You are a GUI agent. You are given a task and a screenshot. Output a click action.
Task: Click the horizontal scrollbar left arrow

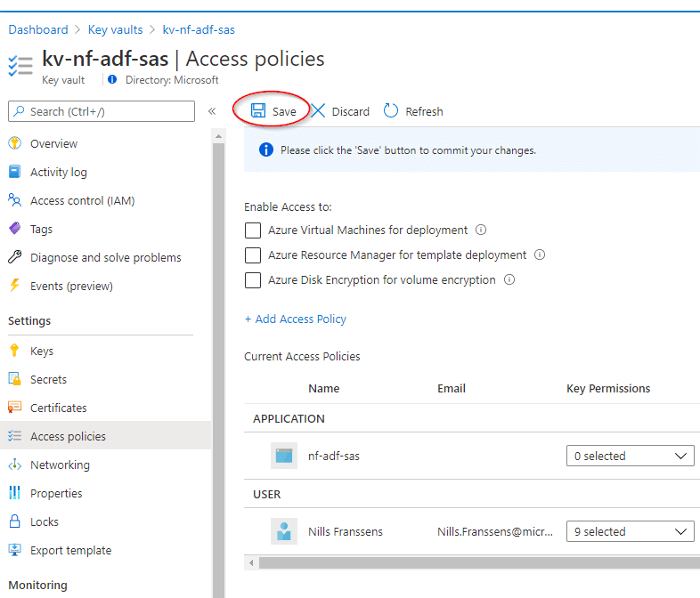click(251, 562)
